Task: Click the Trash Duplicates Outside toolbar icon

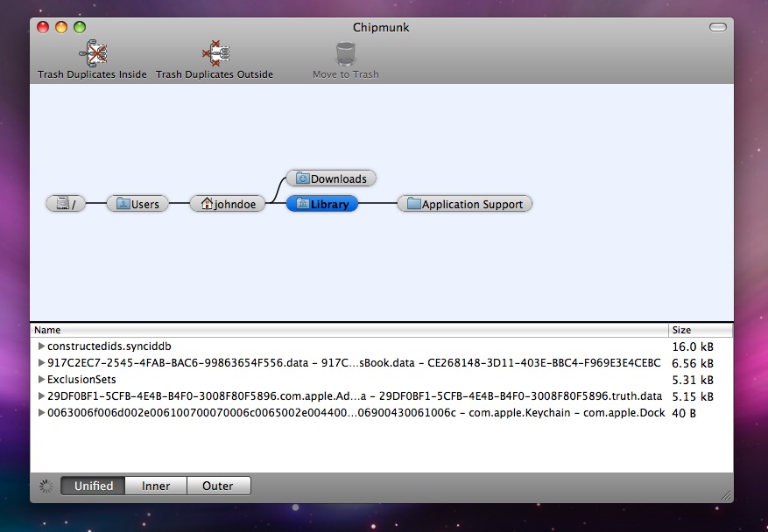Action: click(x=215, y=51)
